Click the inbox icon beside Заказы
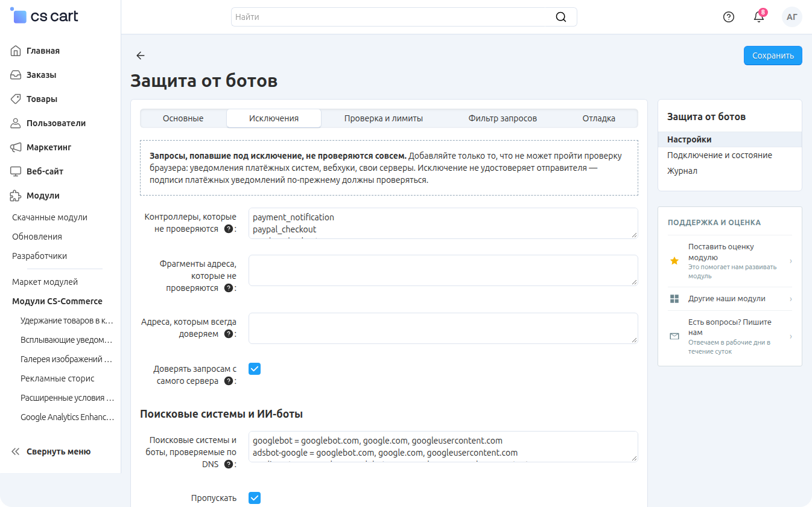 click(16, 75)
